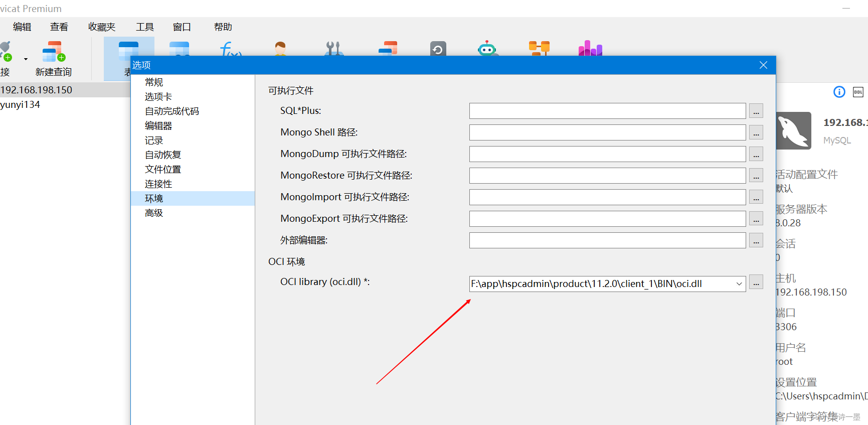The height and width of the screenshot is (425, 868).
Task: Open the Automation robot toolbar icon
Action: click(487, 49)
